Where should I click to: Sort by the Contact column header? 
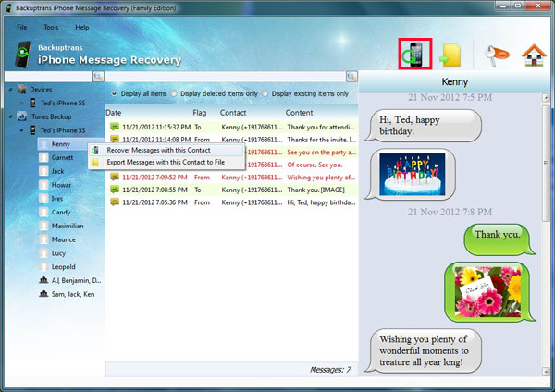click(x=233, y=113)
